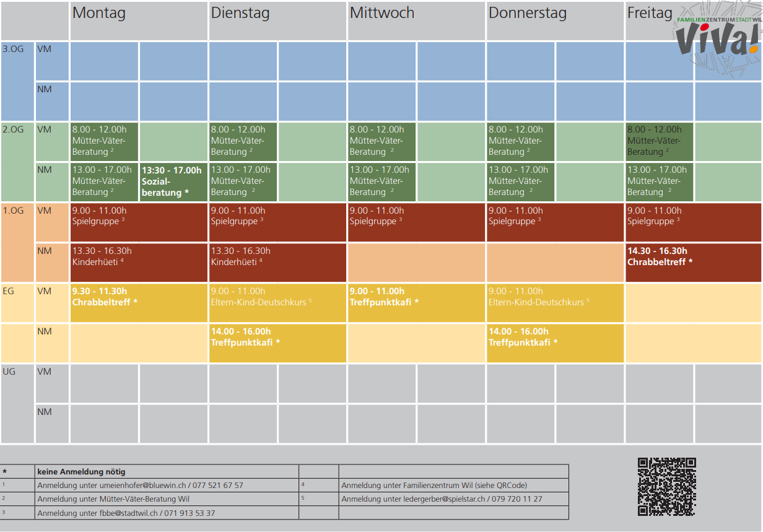Select the Montag column header
763x532 pixels.
click(x=99, y=14)
